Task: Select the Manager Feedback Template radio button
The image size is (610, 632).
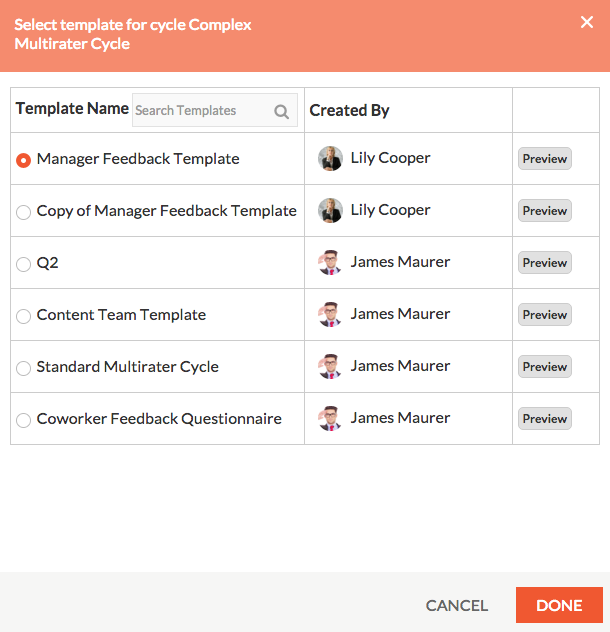Action: pyautogui.click(x=23, y=160)
